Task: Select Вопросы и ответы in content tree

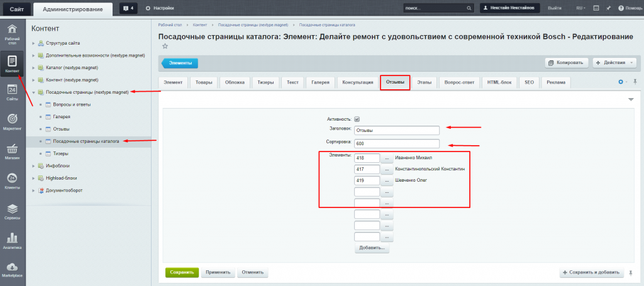Action: pos(72,104)
